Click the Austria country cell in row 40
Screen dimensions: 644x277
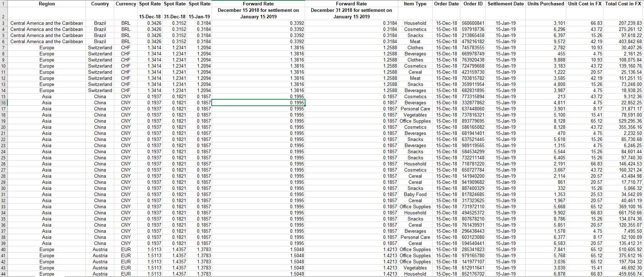point(100,250)
